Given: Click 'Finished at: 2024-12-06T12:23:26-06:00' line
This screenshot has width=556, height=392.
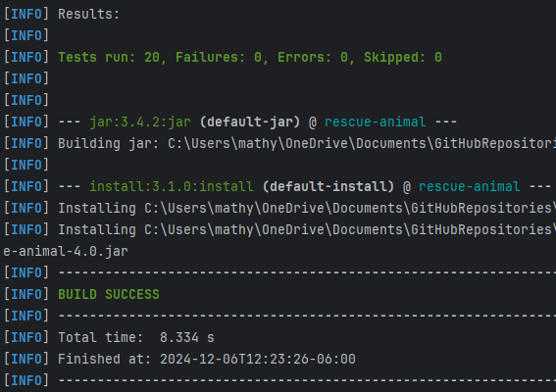Looking at the screenshot, I should point(207,359).
